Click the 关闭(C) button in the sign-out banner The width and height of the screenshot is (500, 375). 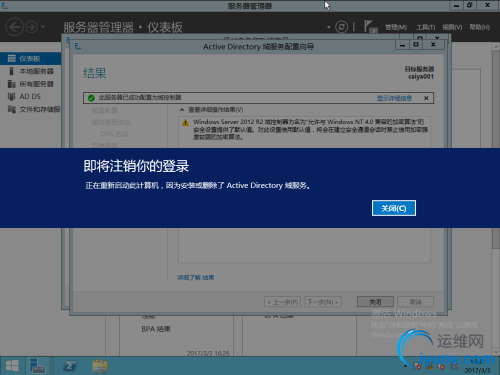(394, 208)
